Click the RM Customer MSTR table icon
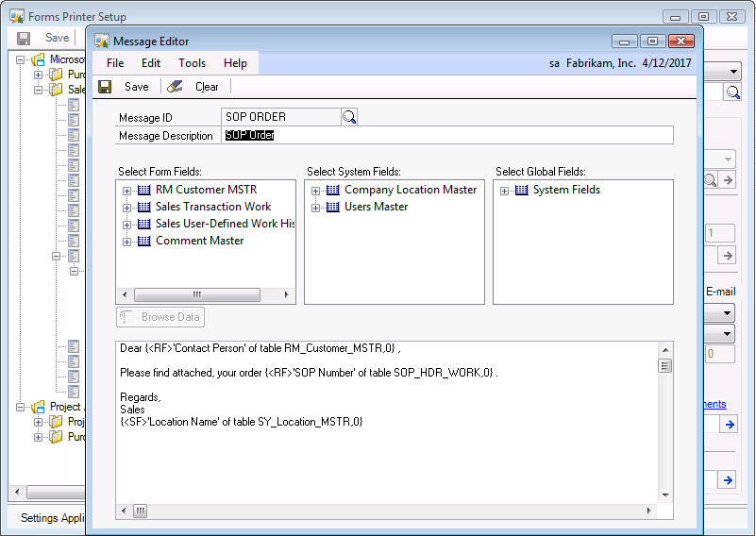Viewport: 756px width, 536px height. click(144, 190)
